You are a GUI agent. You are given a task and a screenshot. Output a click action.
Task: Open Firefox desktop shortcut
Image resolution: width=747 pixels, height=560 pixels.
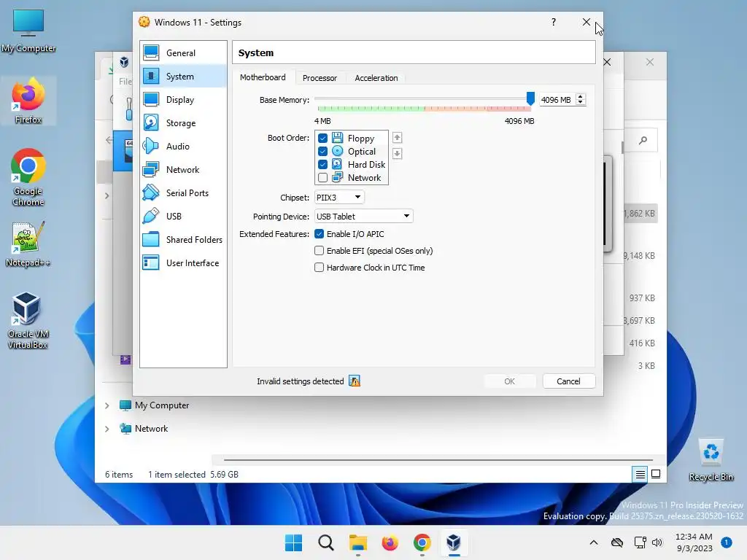(28, 101)
